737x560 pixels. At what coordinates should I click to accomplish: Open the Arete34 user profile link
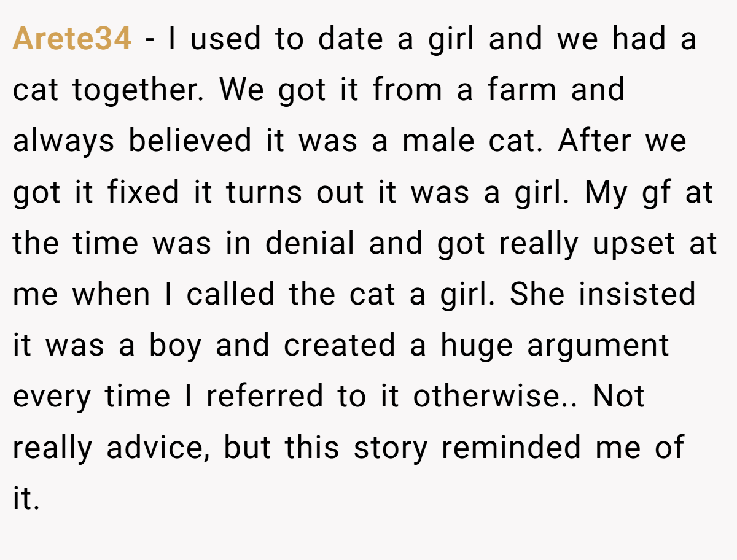click(72, 39)
